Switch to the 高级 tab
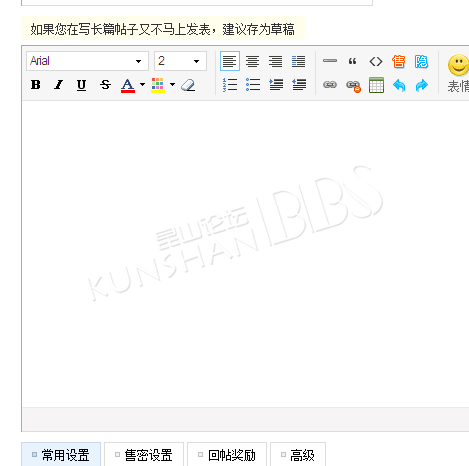Screen dimensions: 469x466 pos(298,455)
